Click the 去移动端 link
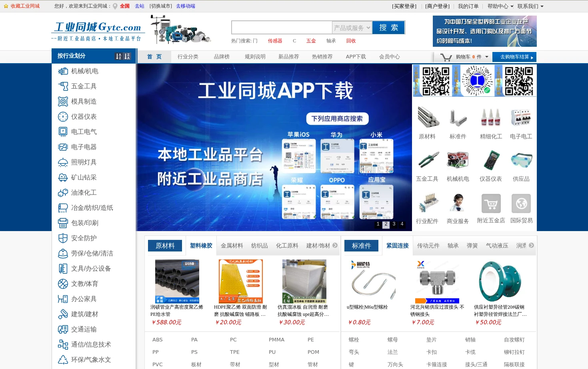The image size is (588, 369). 186,6
